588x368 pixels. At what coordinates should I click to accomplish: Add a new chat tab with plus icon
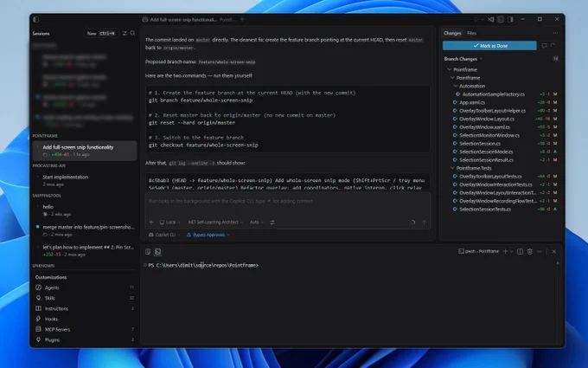pos(242,20)
